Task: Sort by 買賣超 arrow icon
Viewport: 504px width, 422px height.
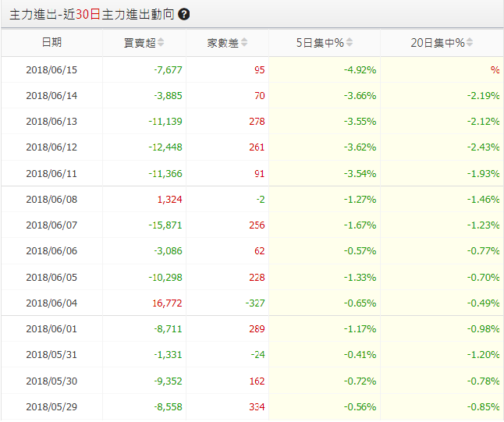Action: (x=161, y=42)
